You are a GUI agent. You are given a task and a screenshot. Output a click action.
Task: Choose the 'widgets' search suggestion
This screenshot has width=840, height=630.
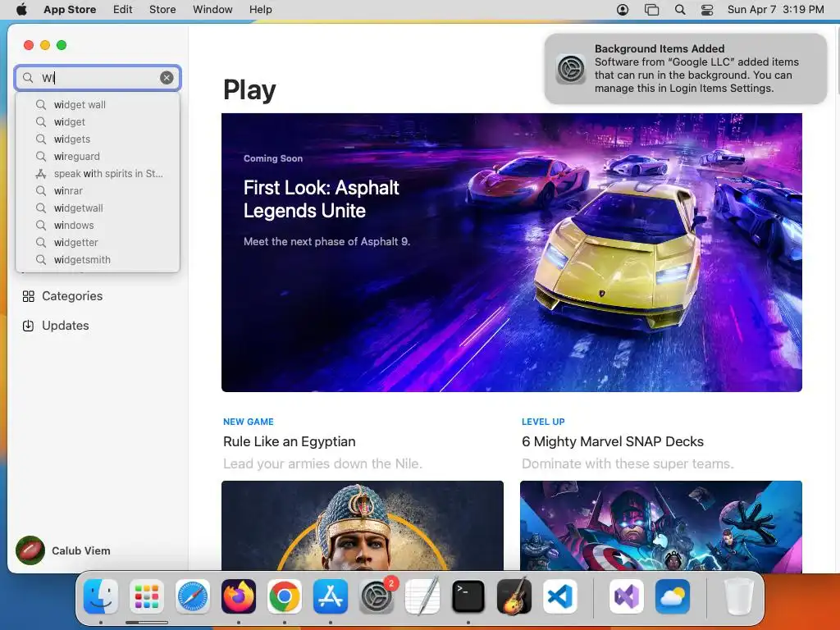click(x=98, y=139)
